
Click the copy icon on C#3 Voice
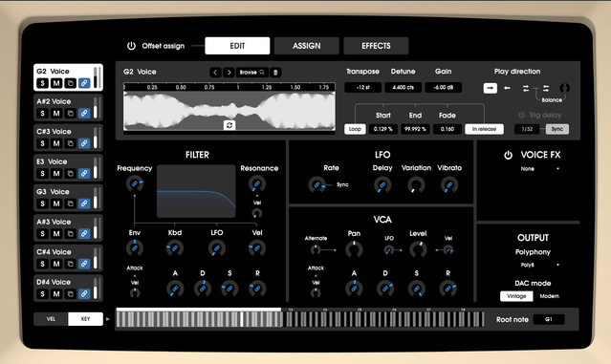click(x=70, y=143)
